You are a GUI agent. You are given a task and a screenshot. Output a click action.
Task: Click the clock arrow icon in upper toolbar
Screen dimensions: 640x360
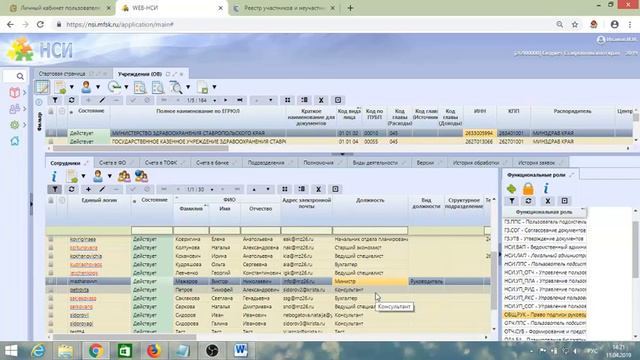pyautogui.click(x=114, y=87)
